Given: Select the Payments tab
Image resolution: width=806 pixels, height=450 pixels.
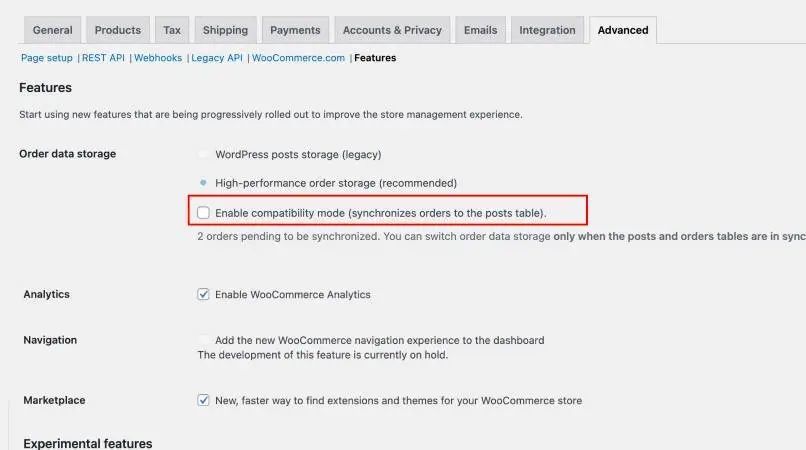Looking at the screenshot, I should (295, 30).
